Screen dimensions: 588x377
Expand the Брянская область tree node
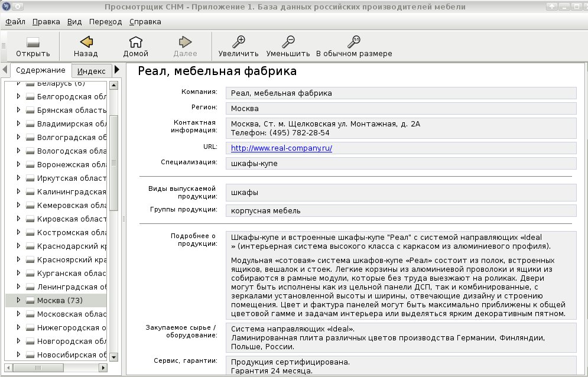pyautogui.click(x=18, y=110)
